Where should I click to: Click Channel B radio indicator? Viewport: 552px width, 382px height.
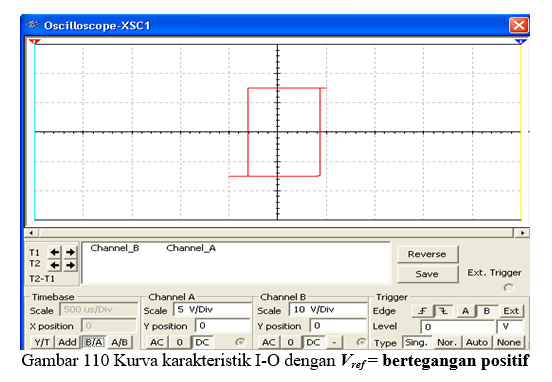point(361,342)
